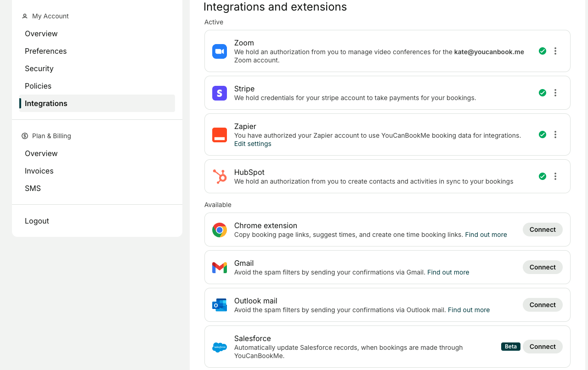Click the green checkmark on Zoom row

pyautogui.click(x=543, y=51)
